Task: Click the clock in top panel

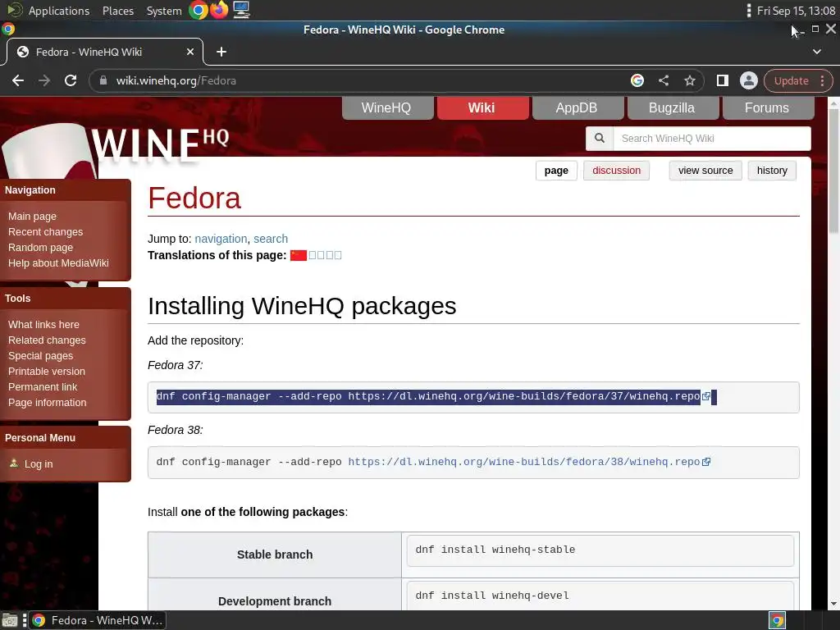Action: (796, 11)
